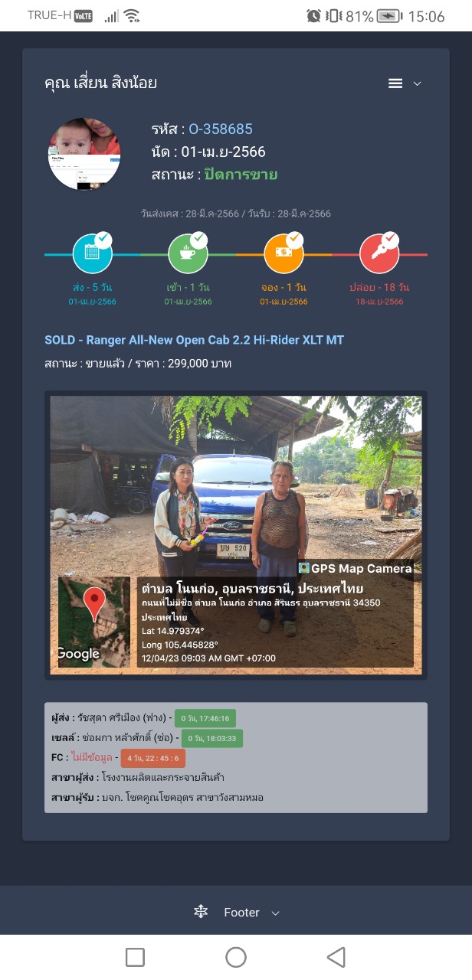
Task: Open the hamburger menu icon on the card
Action: pos(395,83)
